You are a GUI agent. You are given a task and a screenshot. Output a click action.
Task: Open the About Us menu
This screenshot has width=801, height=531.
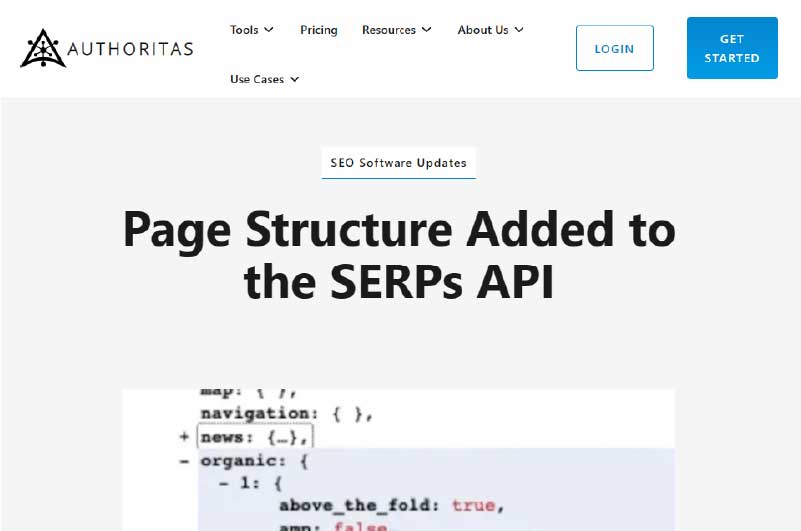pyautogui.click(x=483, y=30)
